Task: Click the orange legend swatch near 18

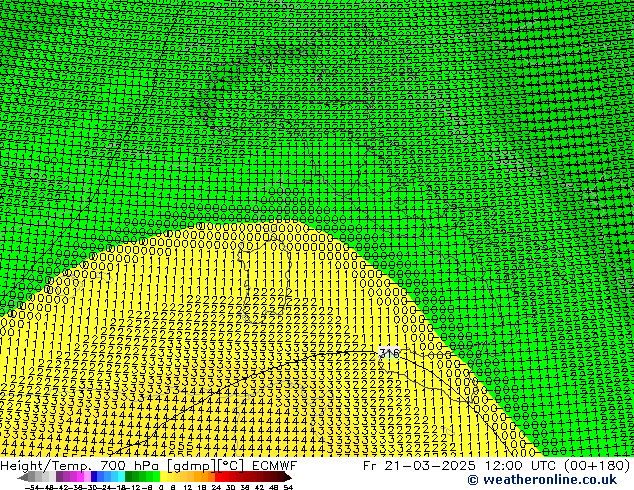Action: pyautogui.click(x=205, y=476)
